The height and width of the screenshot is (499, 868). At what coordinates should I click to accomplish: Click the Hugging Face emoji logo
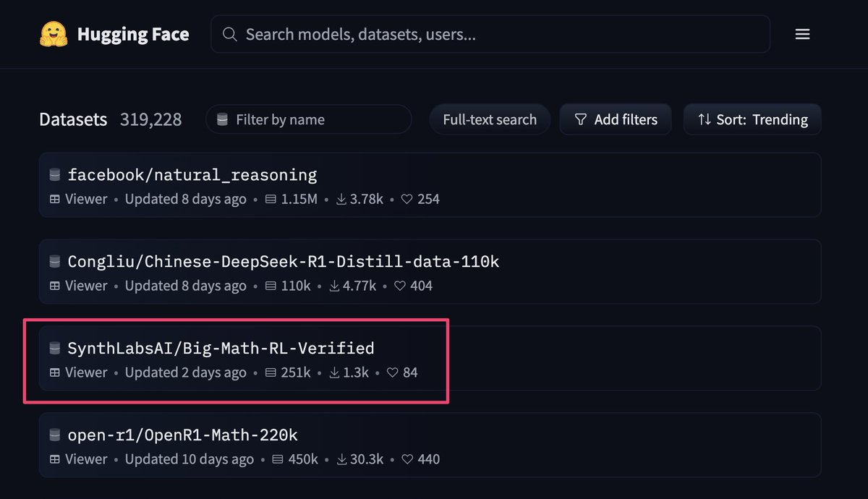[54, 34]
